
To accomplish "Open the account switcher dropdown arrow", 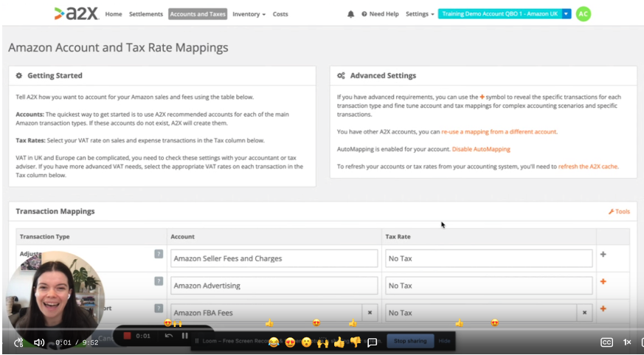I will (566, 13).
